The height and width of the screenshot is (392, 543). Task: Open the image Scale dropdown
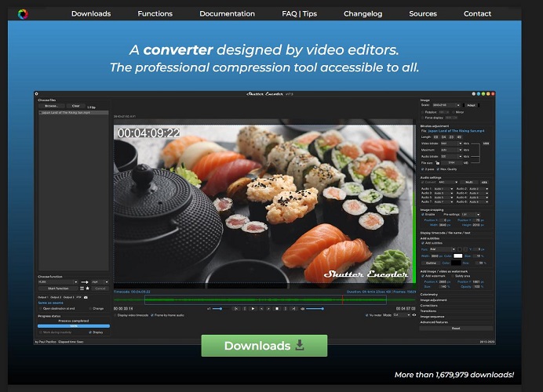point(446,105)
